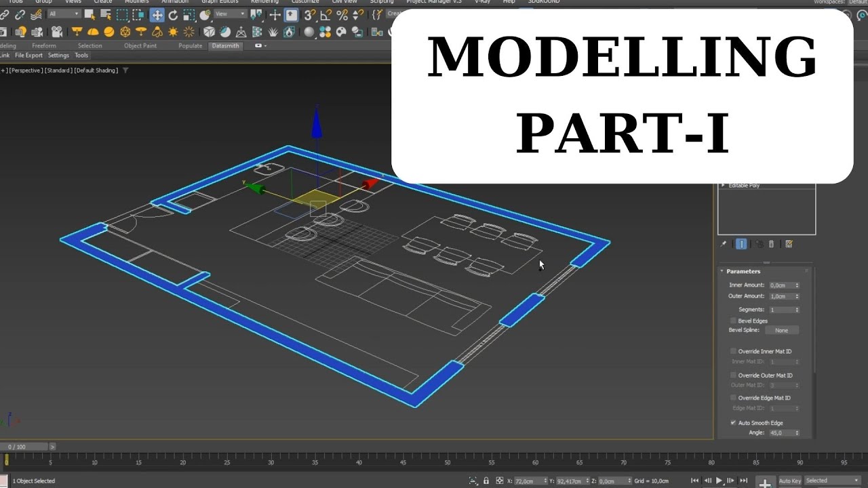Open the ribbon display options dropdown

(x=260, y=45)
